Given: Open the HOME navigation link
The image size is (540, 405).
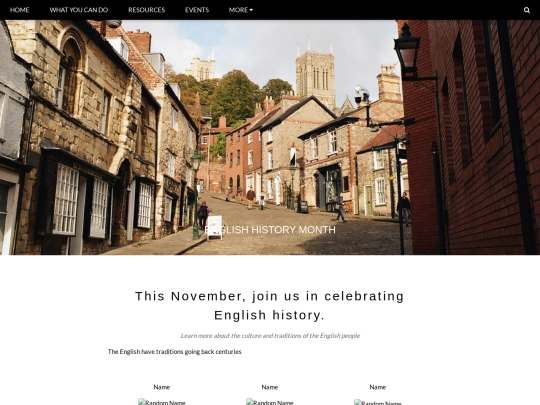Looking at the screenshot, I should coord(19,10).
